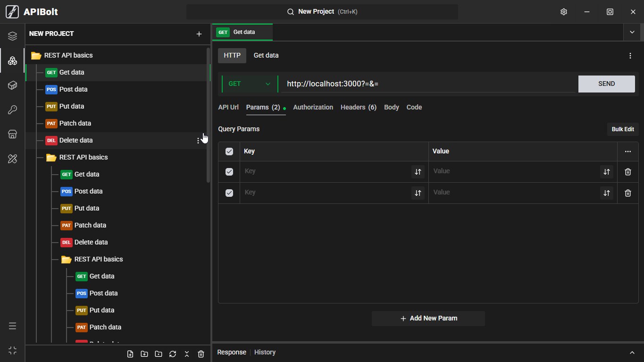This screenshot has width=644, height=362.
Task: Add a new item with plus icon beside NEW PROJECT
Action: click(x=199, y=34)
